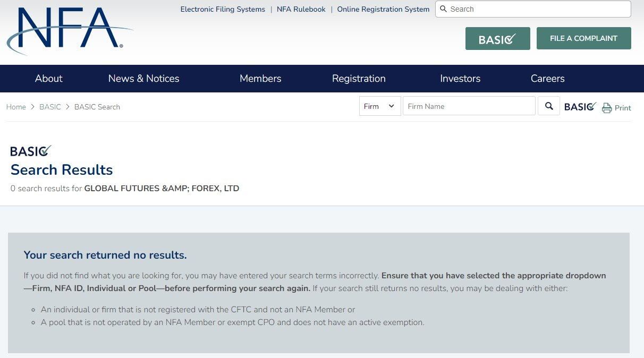Open the News & Notices menu
Viewport: 644px width, 358px height.
143,79
